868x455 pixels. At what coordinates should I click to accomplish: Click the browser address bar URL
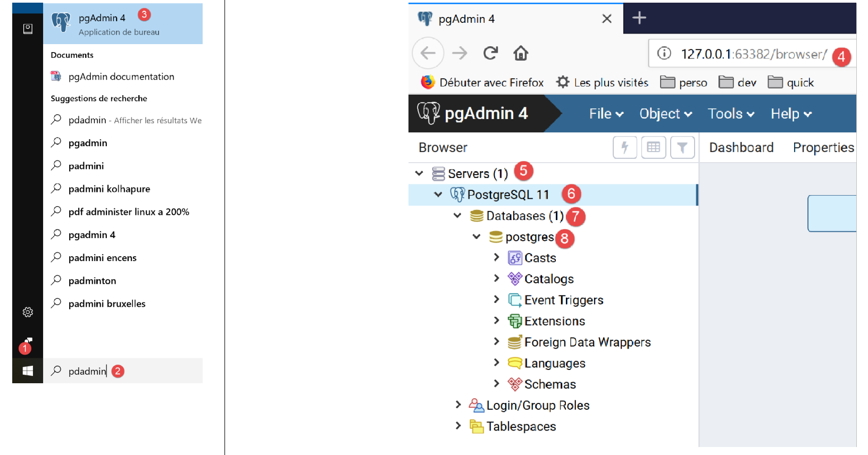[753, 54]
